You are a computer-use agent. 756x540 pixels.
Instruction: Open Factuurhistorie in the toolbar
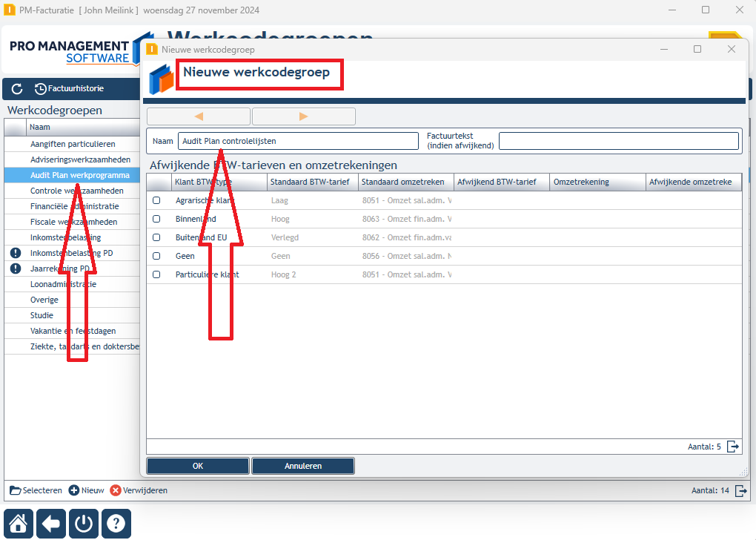pos(70,89)
